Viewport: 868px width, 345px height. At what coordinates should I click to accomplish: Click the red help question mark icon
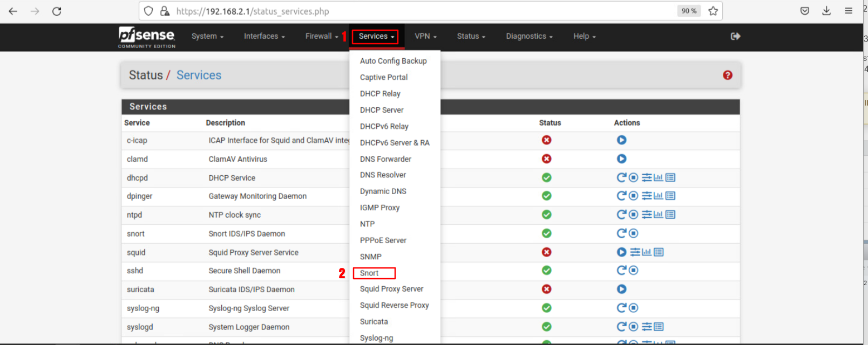click(x=727, y=75)
